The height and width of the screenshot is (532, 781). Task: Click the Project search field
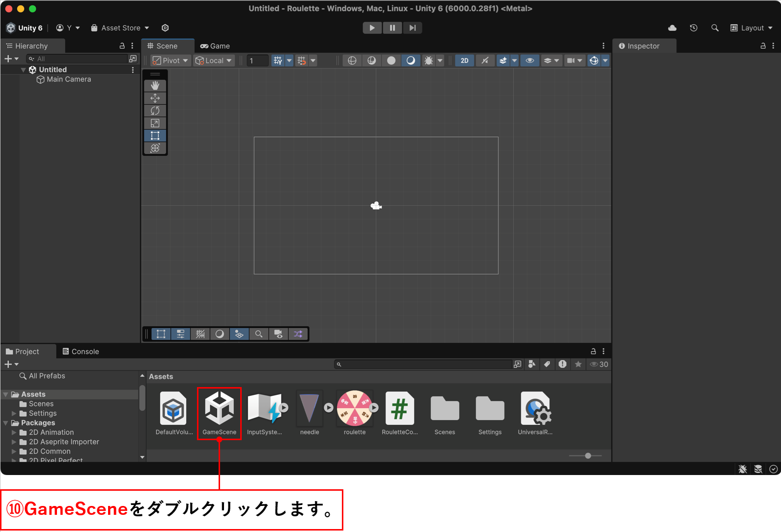click(423, 364)
